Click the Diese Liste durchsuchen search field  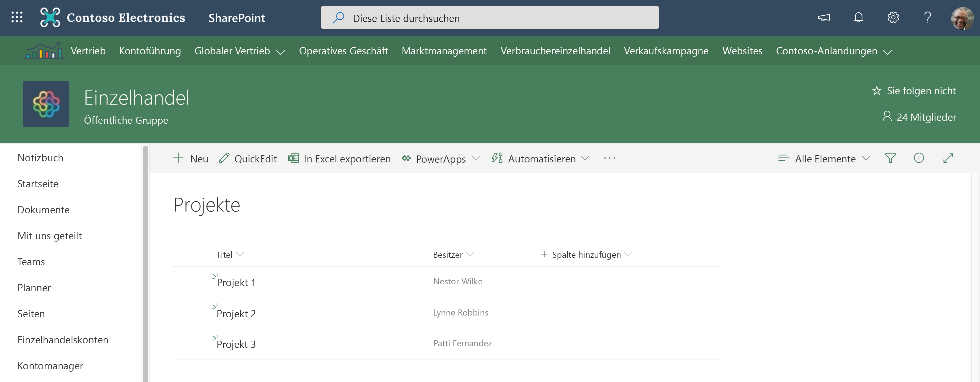tap(489, 18)
